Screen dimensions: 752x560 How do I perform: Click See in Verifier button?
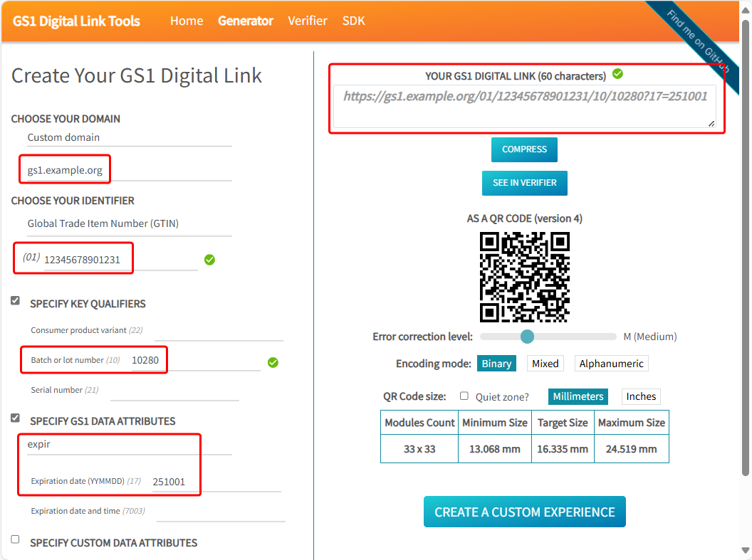(x=524, y=183)
